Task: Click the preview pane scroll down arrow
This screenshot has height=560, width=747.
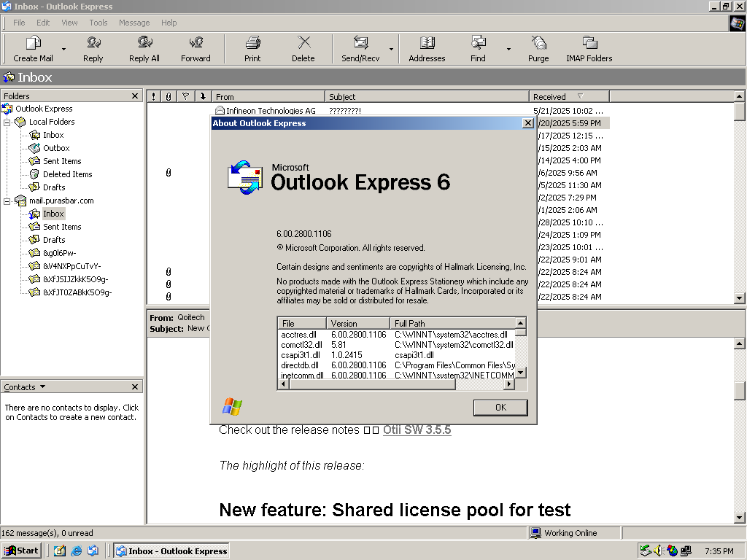Action: click(740, 518)
